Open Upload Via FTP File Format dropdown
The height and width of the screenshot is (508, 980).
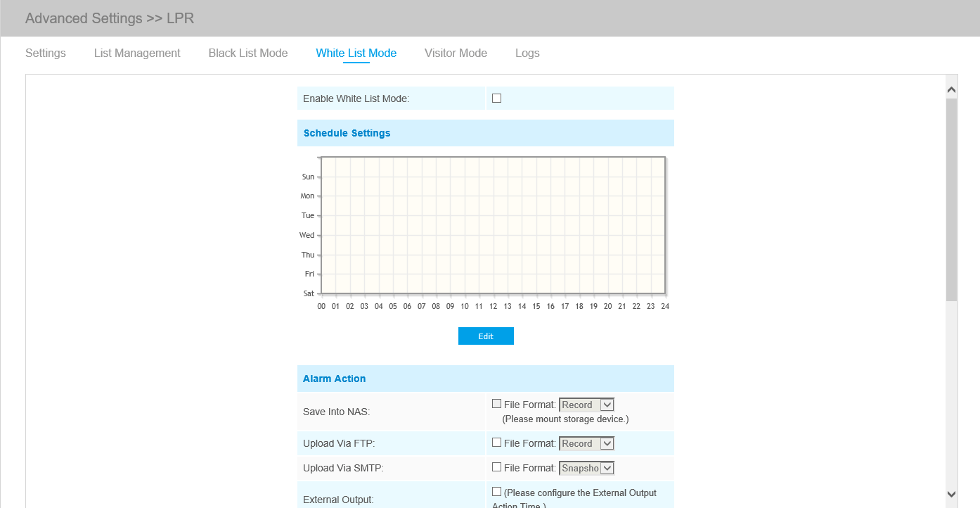(587, 443)
